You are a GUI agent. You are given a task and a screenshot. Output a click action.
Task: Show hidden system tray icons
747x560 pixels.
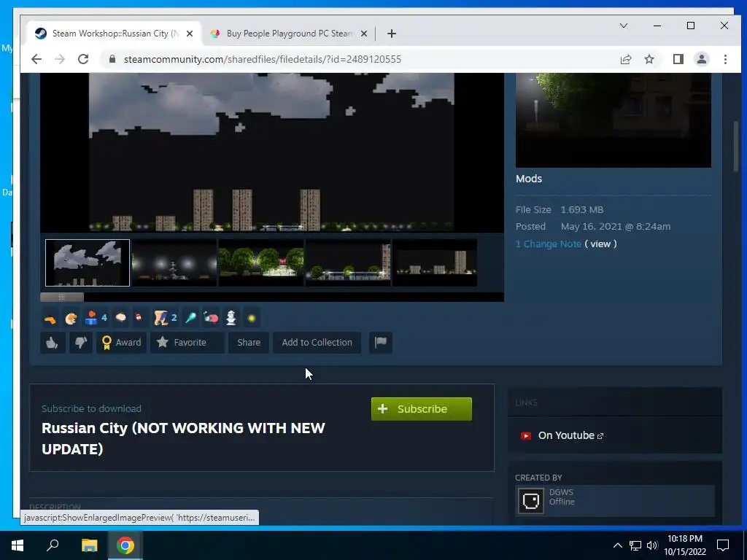(x=617, y=545)
